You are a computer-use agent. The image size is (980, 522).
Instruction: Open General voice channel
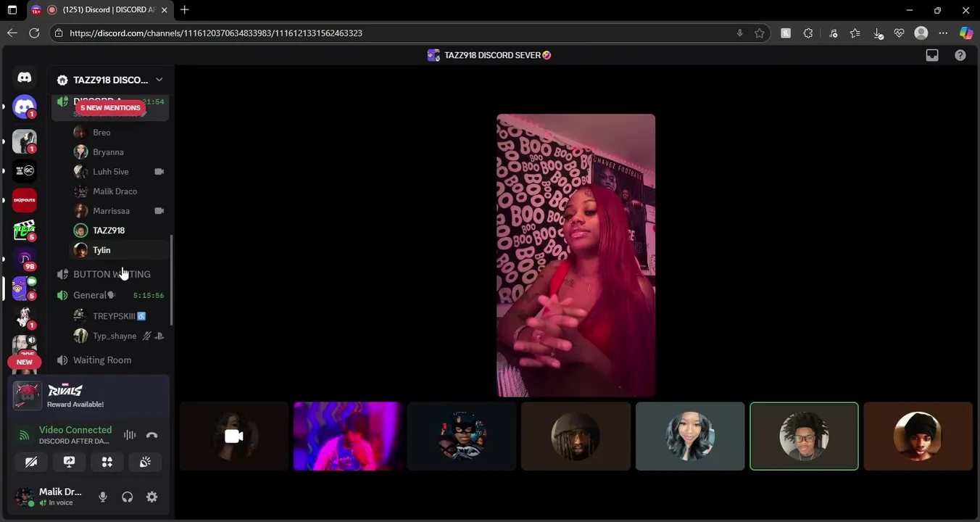[111, 295]
